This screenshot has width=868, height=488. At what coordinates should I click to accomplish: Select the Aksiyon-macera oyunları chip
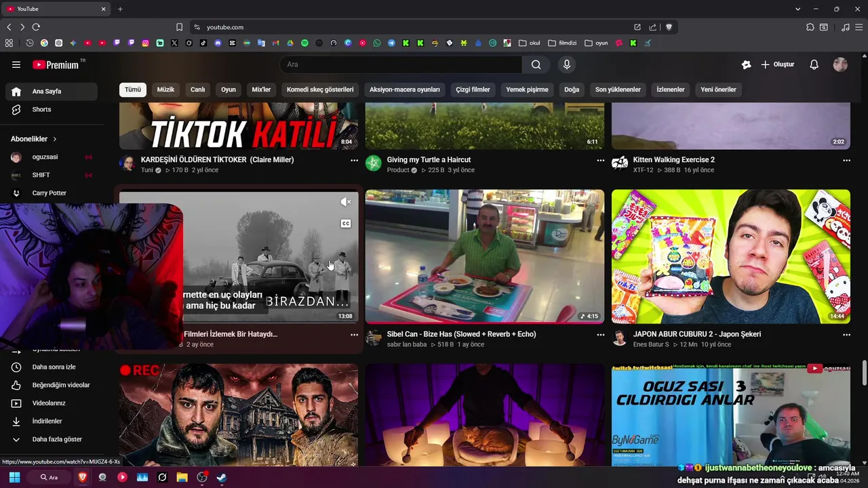pyautogui.click(x=405, y=89)
